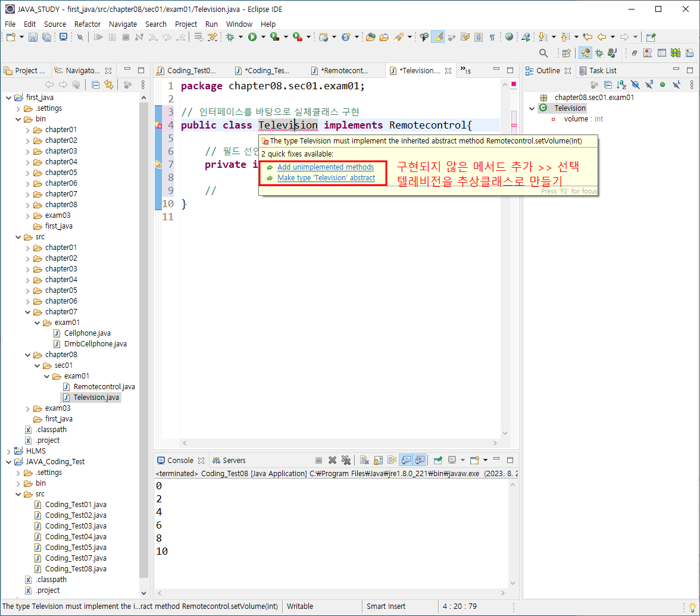This screenshot has width=700, height=616.
Task: Toggle Scroll Lock in Console toolbar
Action: 378,460
